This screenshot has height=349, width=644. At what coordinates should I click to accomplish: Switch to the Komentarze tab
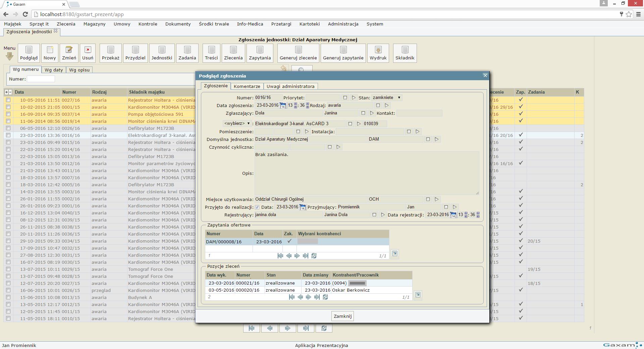(247, 86)
